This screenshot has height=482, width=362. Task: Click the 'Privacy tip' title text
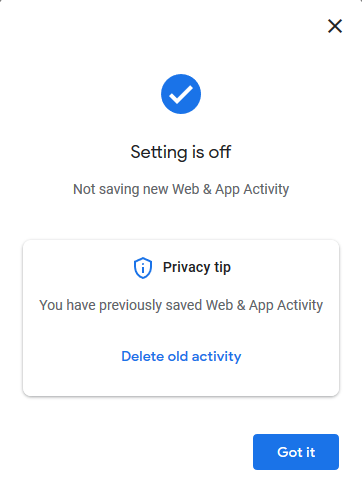[x=197, y=267]
